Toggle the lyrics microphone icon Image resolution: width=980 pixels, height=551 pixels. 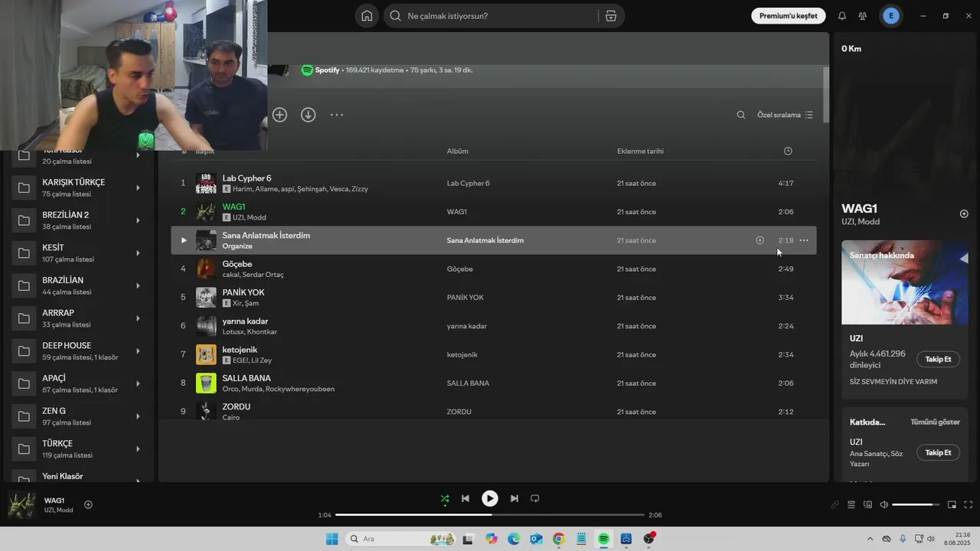[835, 505]
